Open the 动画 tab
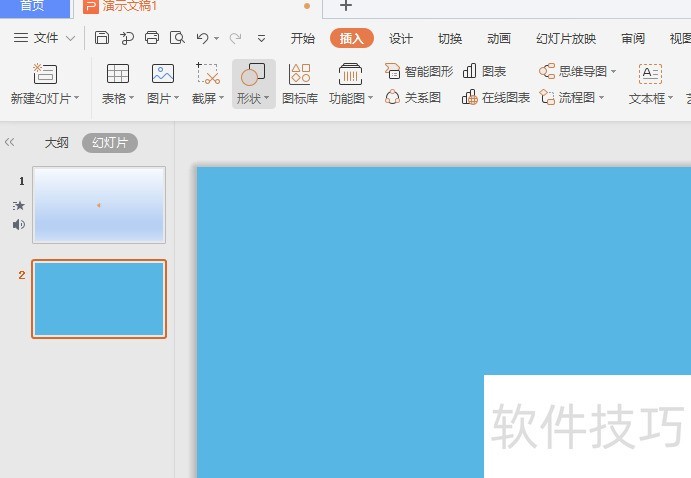691x478 pixels. coord(498,39)
